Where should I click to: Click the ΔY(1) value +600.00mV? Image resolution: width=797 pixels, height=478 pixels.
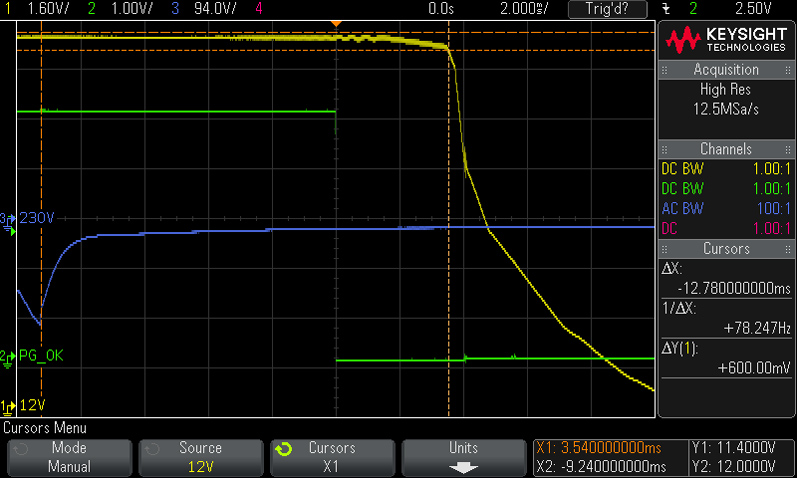754,368
